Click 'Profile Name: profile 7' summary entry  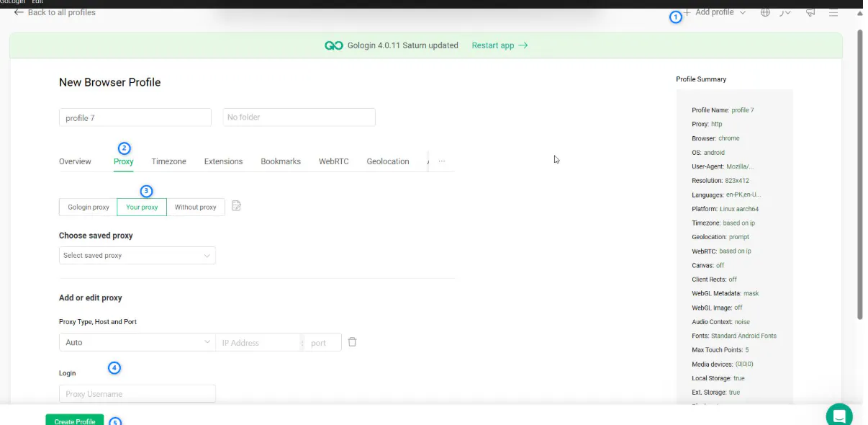723,110
